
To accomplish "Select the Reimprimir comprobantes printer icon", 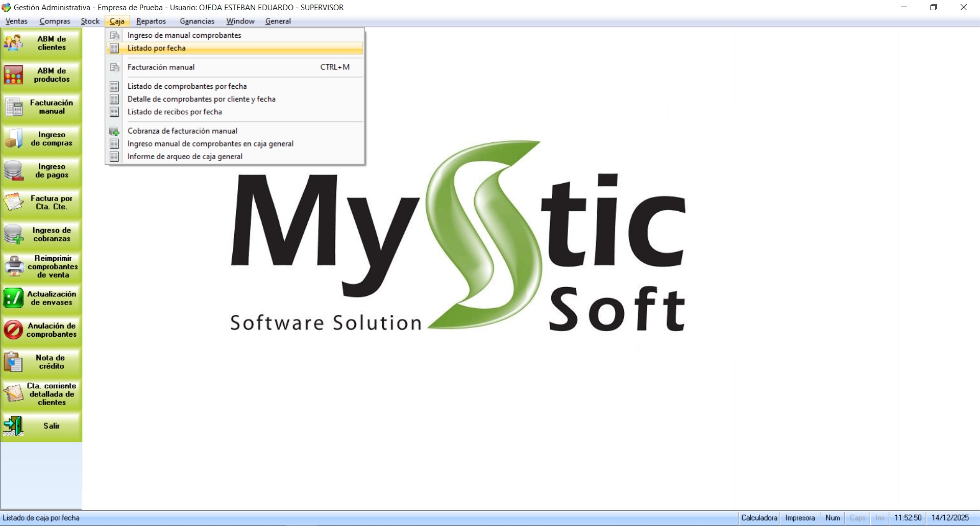I will click(x=14, y=266).
